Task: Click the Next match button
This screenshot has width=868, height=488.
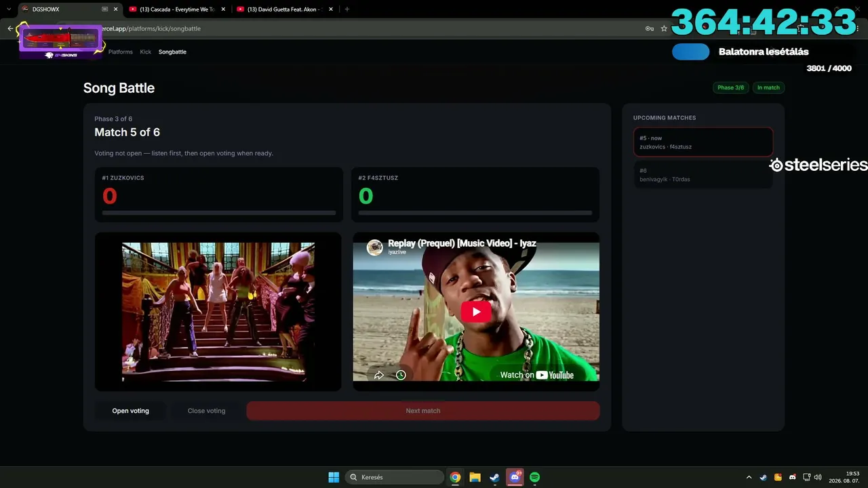Action: pos(423,411)
